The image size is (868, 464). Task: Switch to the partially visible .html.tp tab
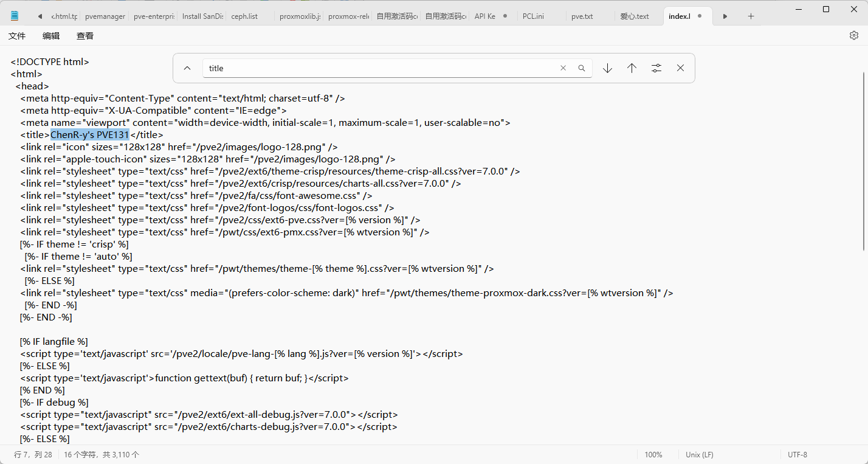click(x=64, y=16)
